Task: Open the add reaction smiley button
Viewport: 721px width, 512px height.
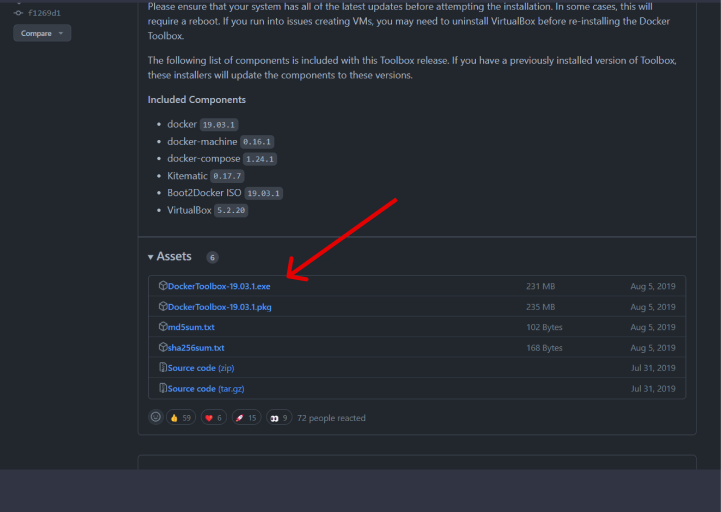Action: click(x=156, y=417)
